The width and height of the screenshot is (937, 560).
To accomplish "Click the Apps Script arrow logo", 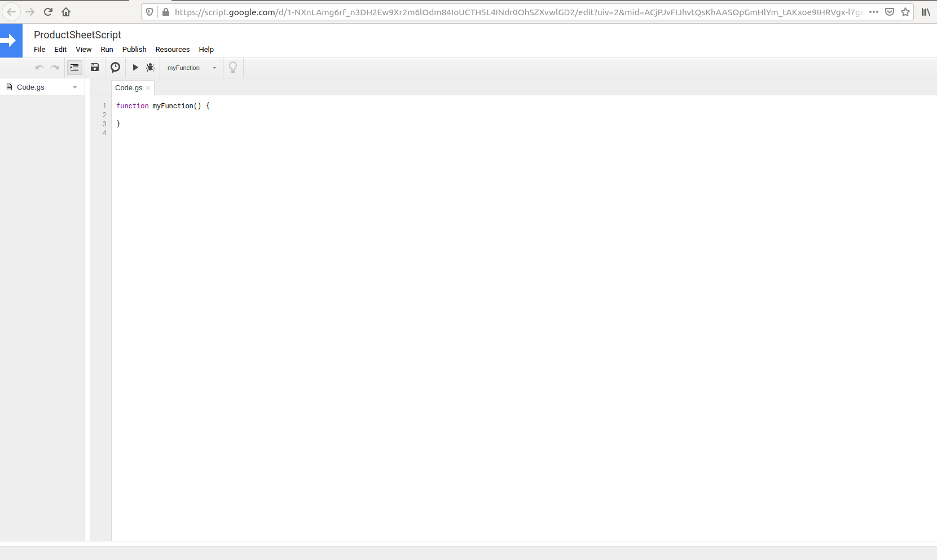I will pos(11,40).
